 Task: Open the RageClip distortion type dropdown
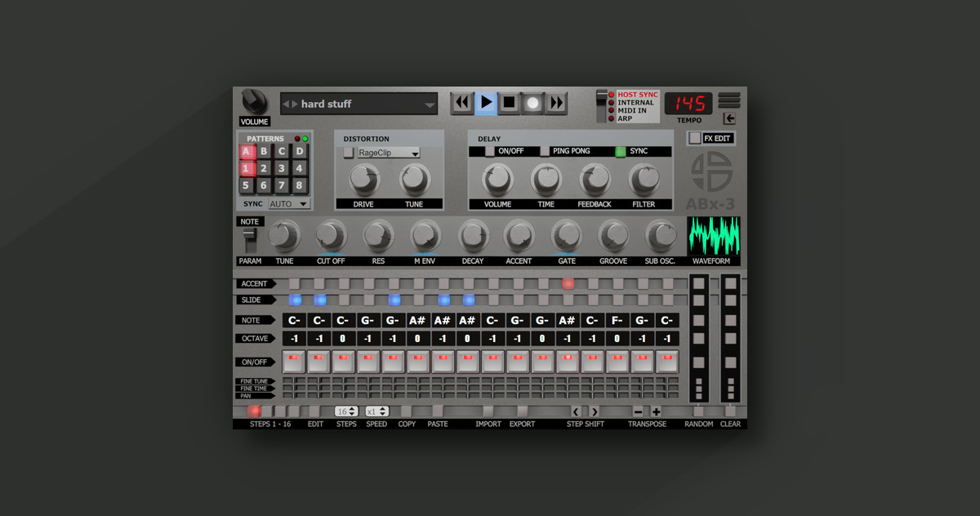coord(389,153)
